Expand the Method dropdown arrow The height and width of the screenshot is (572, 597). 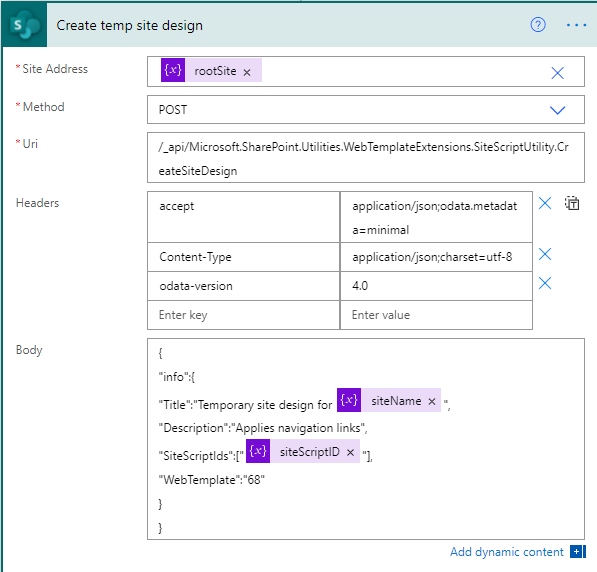557,110
